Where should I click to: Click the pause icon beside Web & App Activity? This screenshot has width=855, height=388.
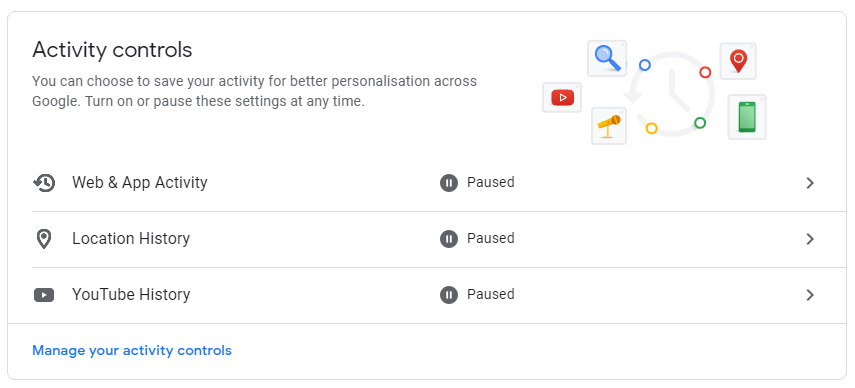tap(449, 183)
